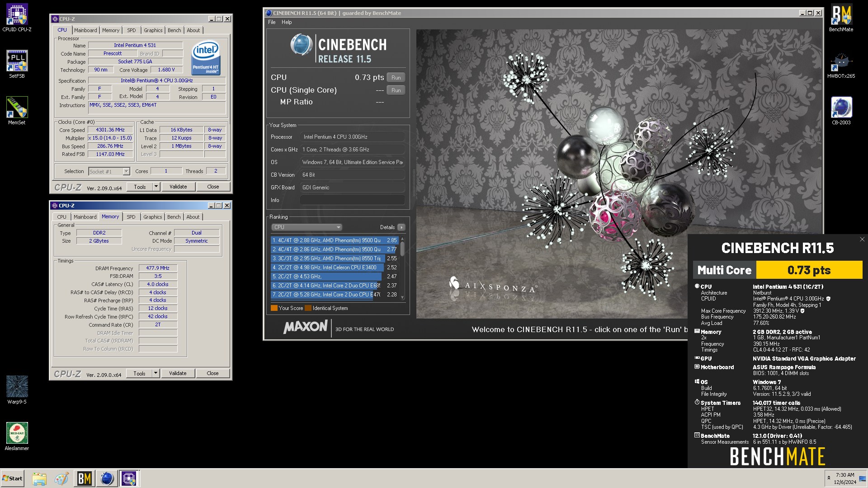Click the orange Your Score color swatch

[274, 308]
